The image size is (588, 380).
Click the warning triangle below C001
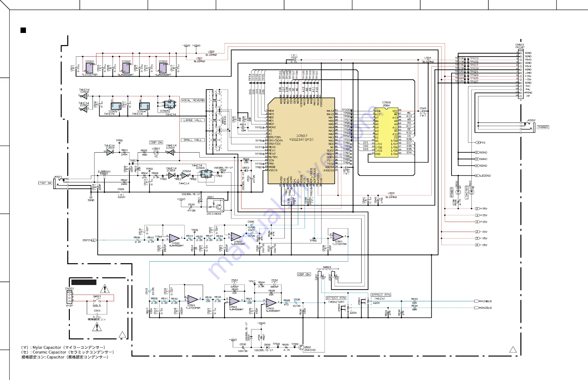[97, 327]
